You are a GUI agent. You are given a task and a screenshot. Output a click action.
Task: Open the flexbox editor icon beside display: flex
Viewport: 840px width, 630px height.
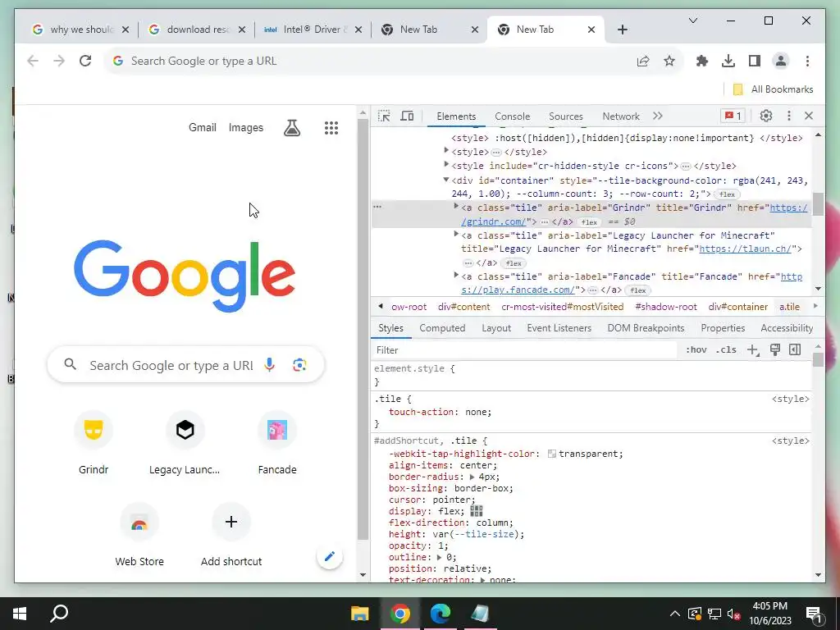pyautogui.click(x=477, y=510)
